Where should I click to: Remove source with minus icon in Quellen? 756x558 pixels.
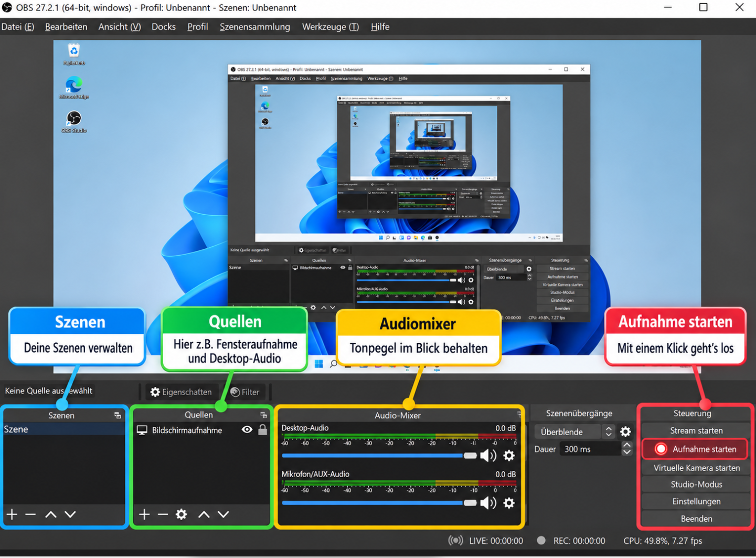pos(163,514)
